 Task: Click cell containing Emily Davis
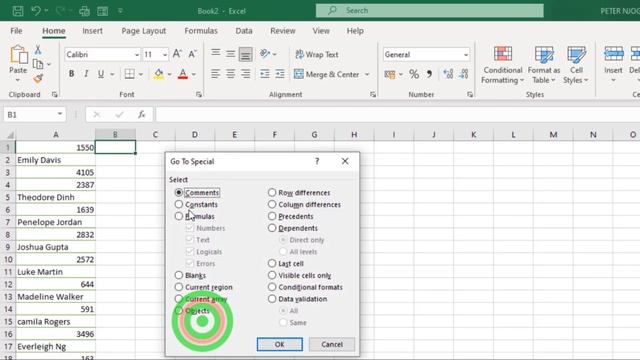pyautogui.click(x=56, y=160)
